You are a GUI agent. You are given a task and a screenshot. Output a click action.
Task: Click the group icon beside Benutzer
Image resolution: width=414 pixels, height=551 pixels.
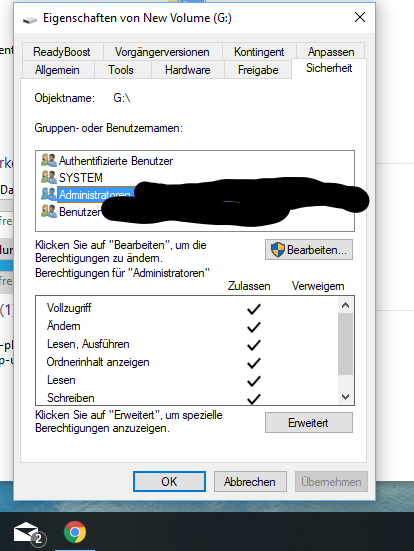48,211
